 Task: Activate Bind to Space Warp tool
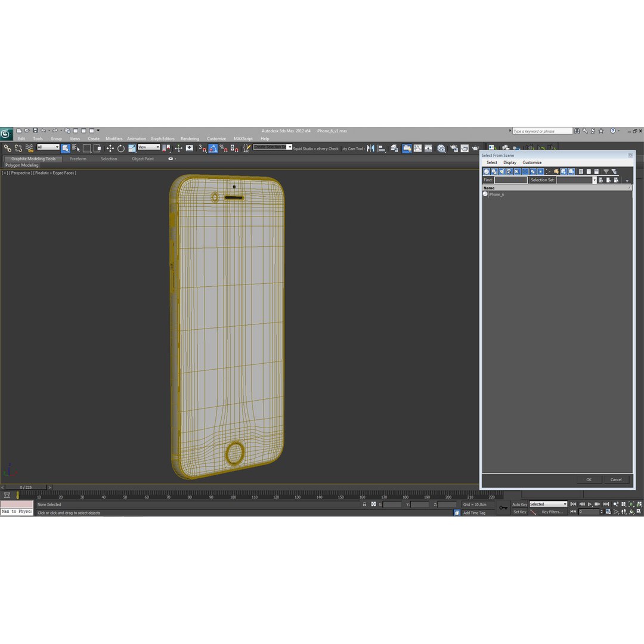29,148
